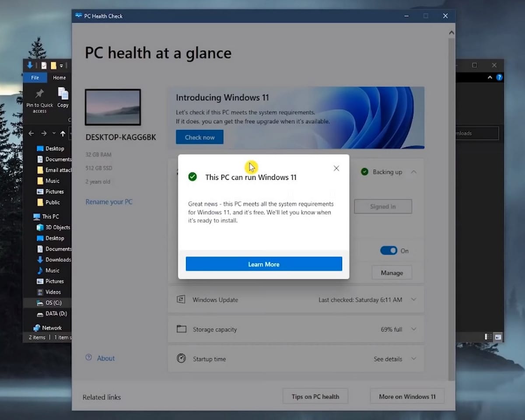This screenshot has height=420, width=525.
Task: Click the Learn More button
Action: coord(264,264)
